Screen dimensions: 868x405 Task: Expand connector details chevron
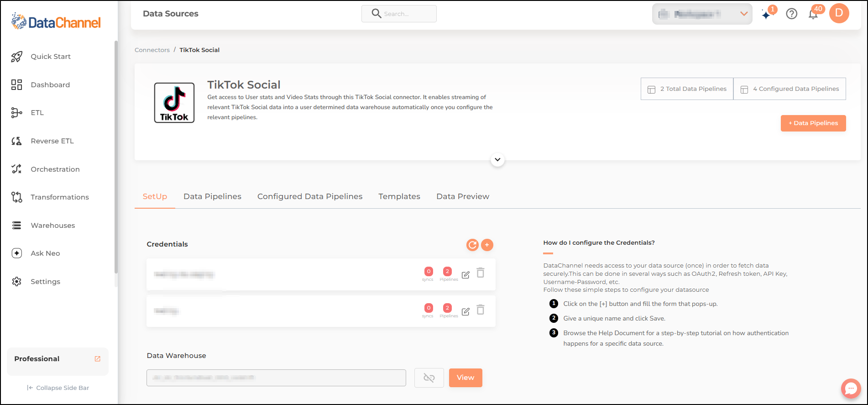[x=497, y=160]
